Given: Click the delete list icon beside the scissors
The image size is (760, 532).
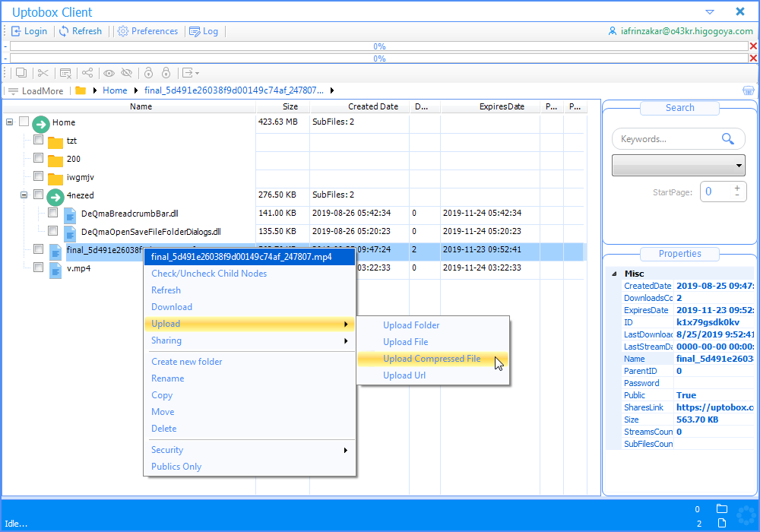Looking at the screenshot, I should coord(65,73).
